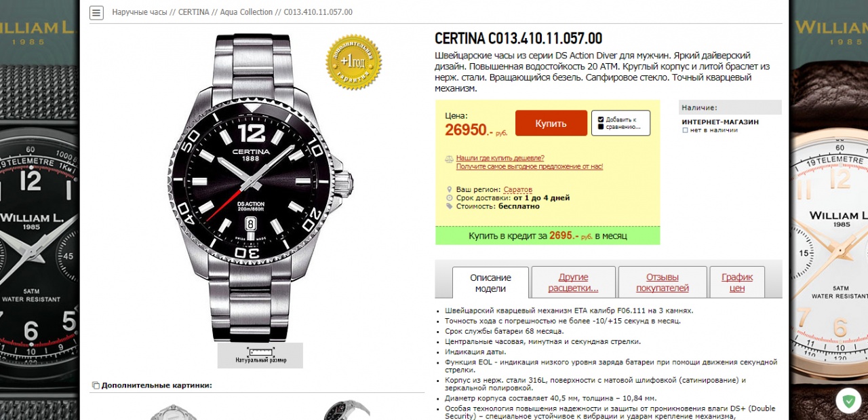Click the price tag cost icon

449,206
